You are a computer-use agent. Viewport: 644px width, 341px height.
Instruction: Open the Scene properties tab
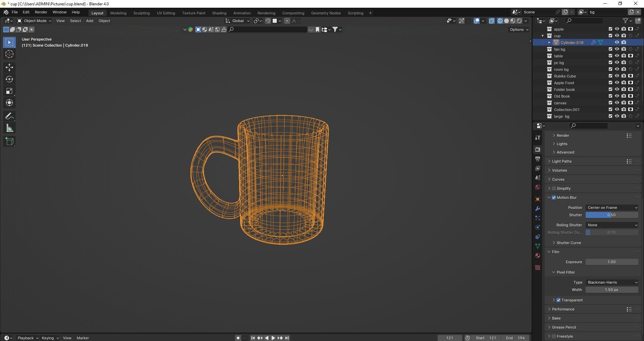(x=538, y=178)
